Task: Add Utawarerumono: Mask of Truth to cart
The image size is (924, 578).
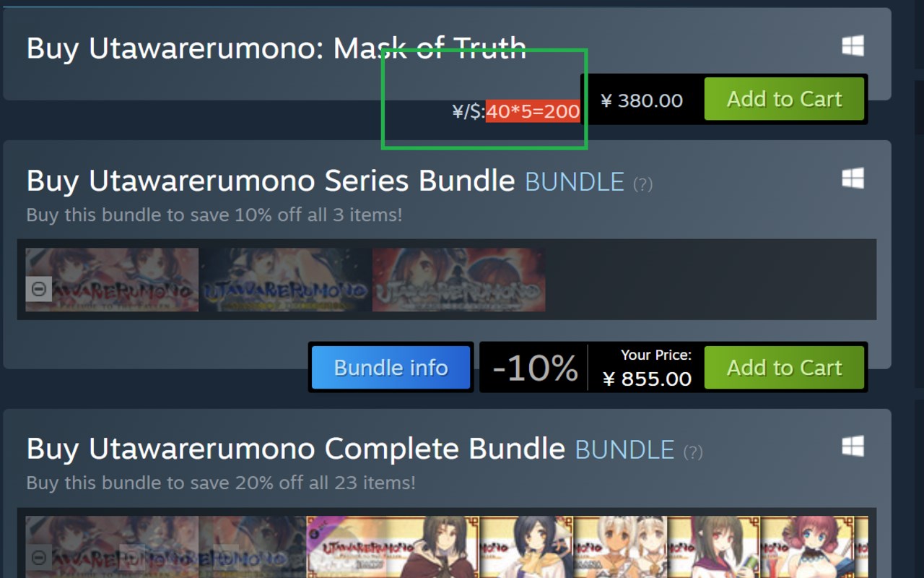Action: (784, 99)
